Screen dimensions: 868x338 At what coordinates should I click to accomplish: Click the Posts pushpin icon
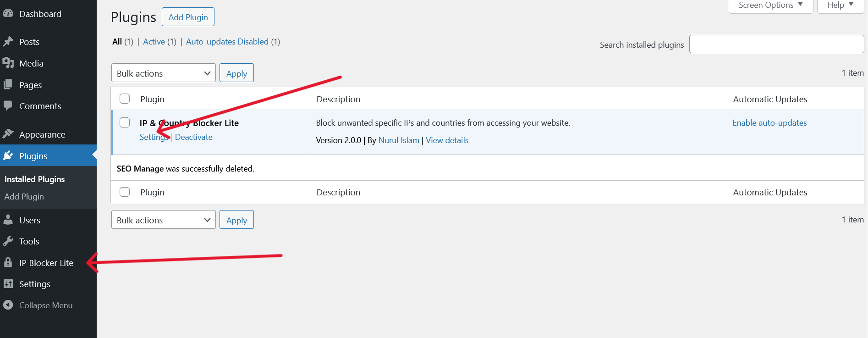8,42
